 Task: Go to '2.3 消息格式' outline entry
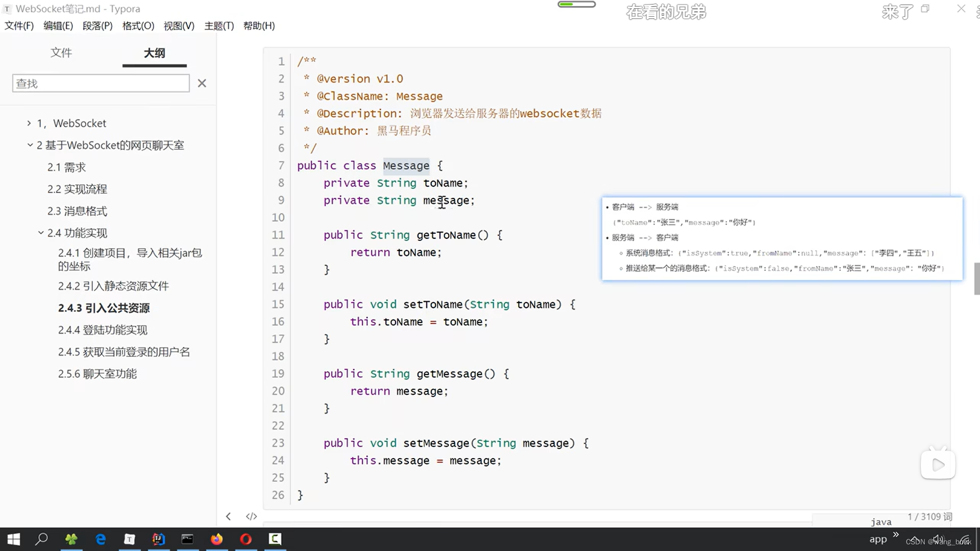coord(77,211)
